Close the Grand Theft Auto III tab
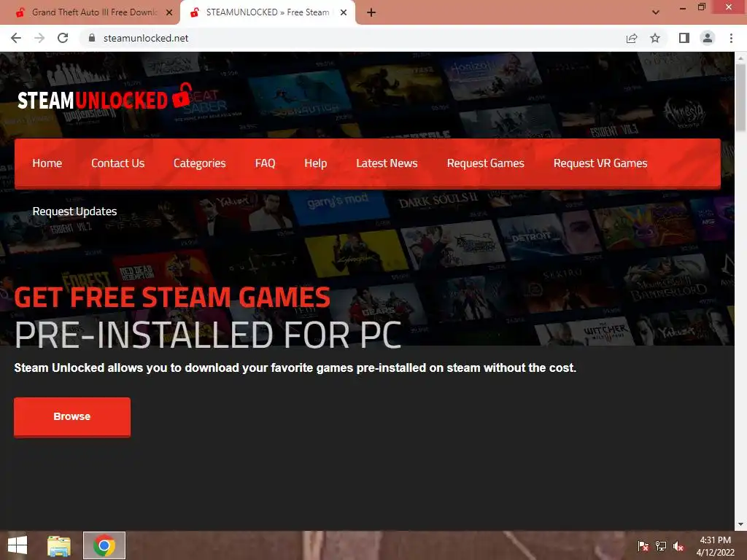Screen dimensions: 747x560 pyautogui.click(x=169, y=12)
